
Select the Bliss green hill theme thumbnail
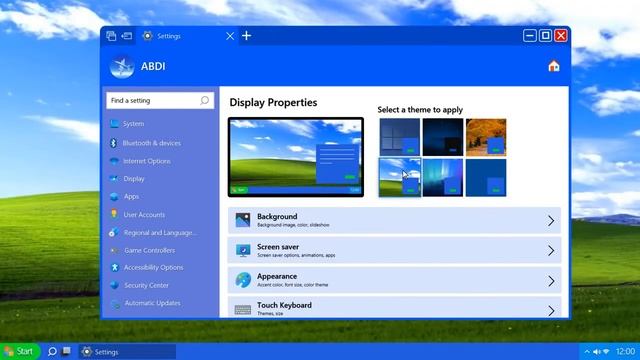click(399, 178)
